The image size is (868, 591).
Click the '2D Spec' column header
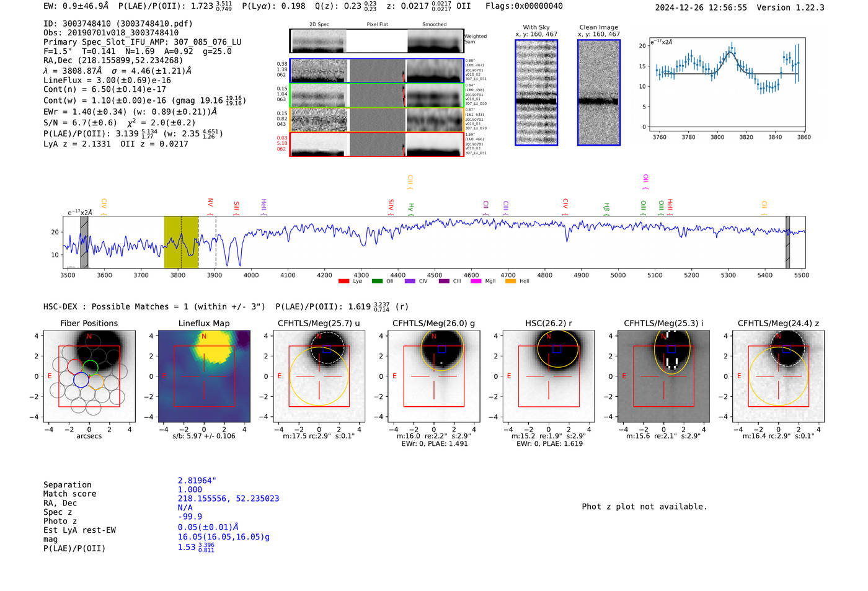pyautogui.click(x=319, y=25)
